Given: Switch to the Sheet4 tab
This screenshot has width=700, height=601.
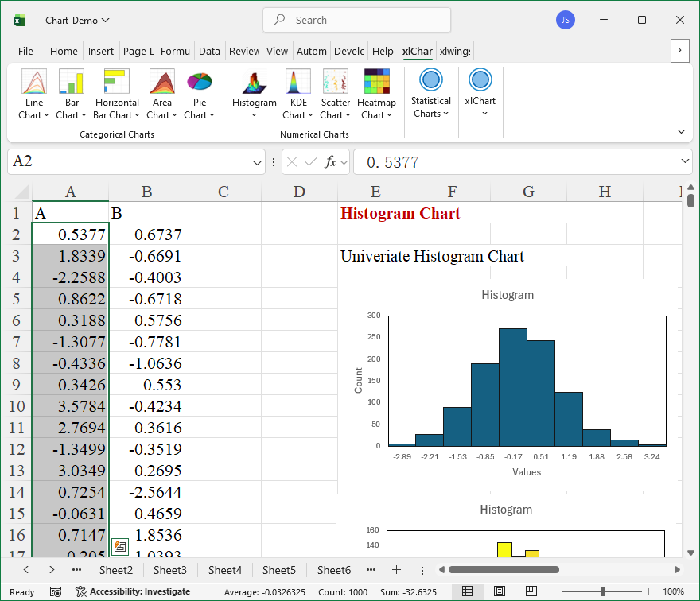Looking at the screenshot, I should click(224, 570).
